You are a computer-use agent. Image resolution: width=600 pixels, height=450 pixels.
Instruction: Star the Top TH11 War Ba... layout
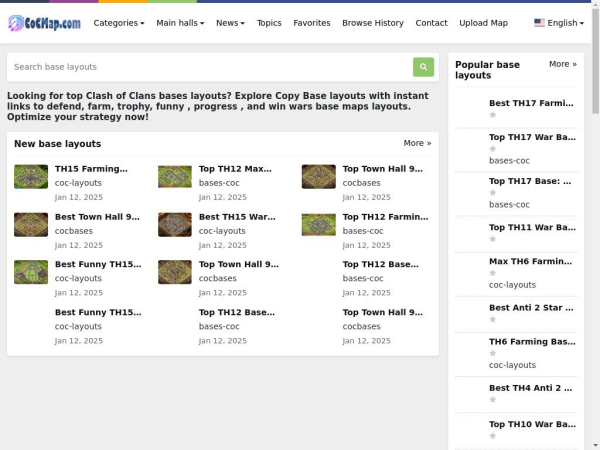pos(493,239)
